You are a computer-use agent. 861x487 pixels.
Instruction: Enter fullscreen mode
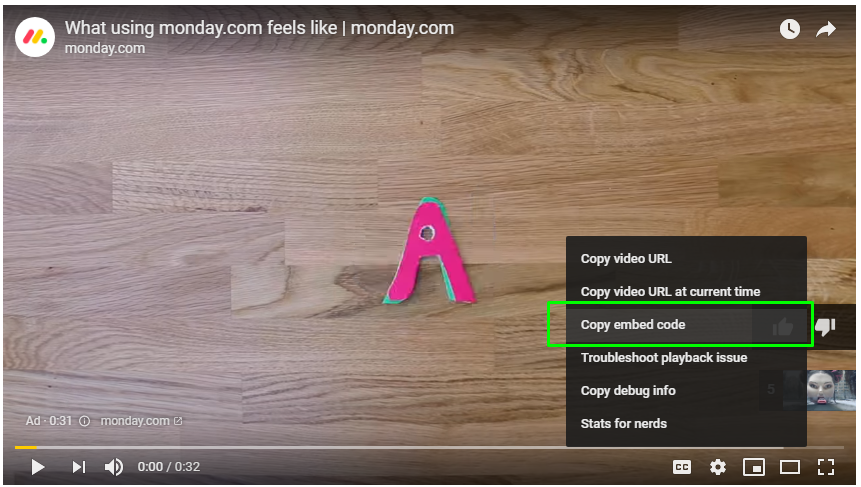pyautogui.click(x=826, y=467)
